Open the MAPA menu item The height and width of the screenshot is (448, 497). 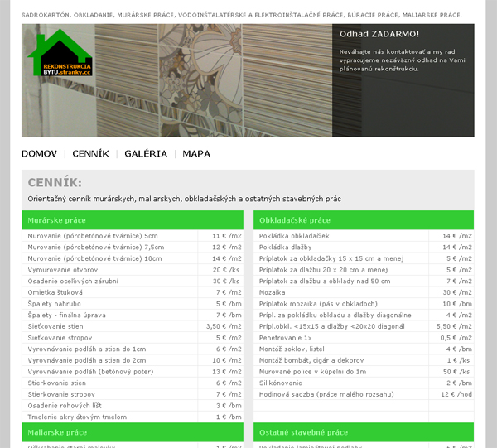point(196,154)
